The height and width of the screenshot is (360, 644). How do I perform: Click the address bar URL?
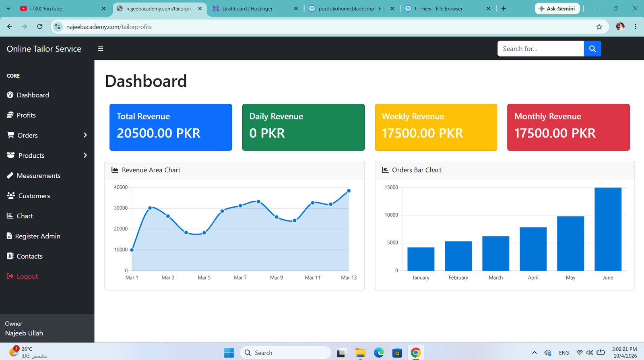click(109, 27)
